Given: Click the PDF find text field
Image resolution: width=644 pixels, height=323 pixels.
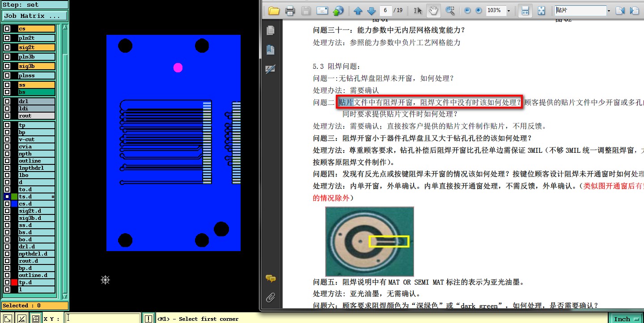Looking at the screenshot, I should point(580,10).
